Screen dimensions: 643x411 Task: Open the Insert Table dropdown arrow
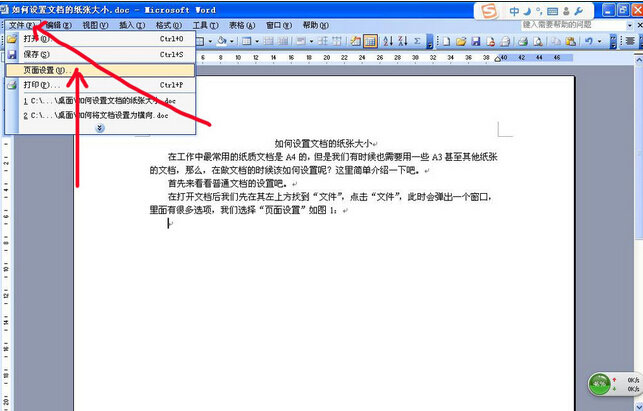257,41
